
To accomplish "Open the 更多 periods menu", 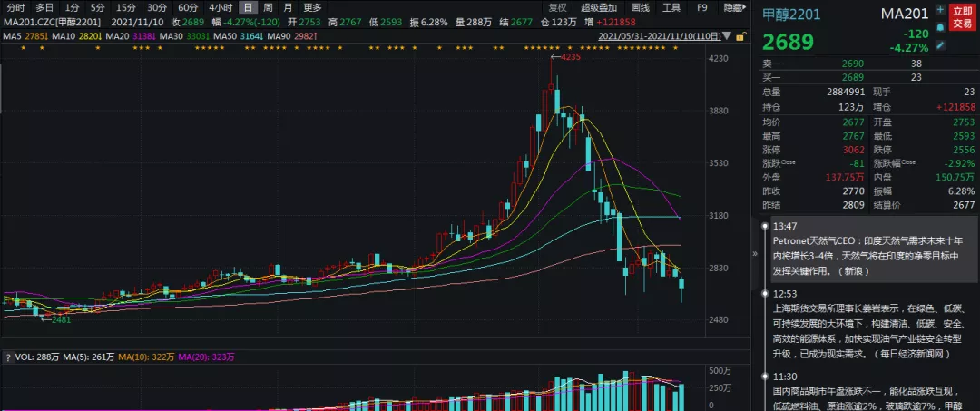I will pos(312,7).
